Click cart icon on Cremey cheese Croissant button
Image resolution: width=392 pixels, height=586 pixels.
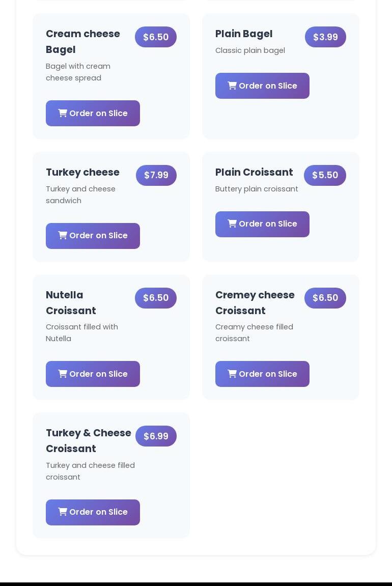pyautogui.click(x=232, y=374)
